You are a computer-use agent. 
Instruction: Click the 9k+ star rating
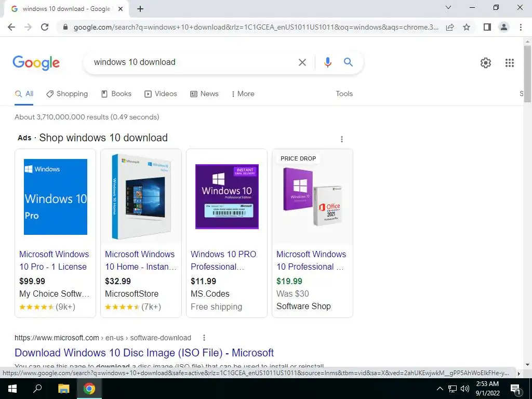click(x=47, y=307)
